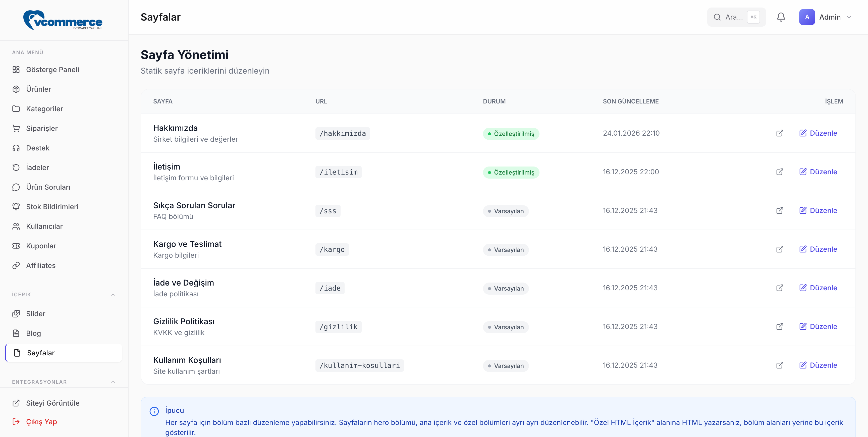Click the notification bell icon

click(781, 17)
